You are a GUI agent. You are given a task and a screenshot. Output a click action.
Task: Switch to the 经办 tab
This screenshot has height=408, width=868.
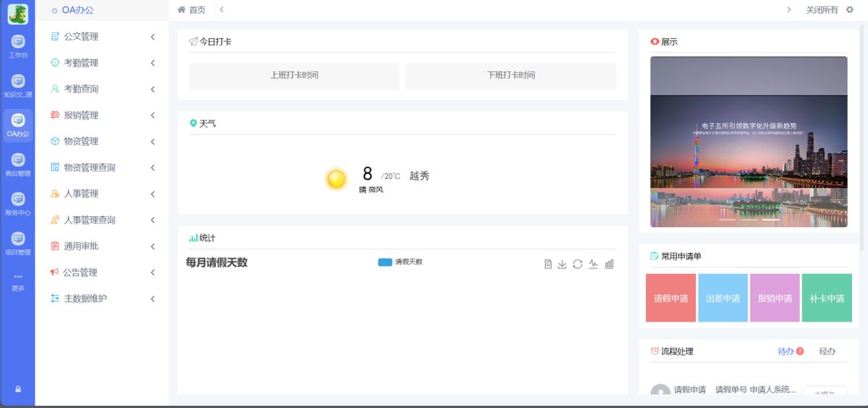827,352
